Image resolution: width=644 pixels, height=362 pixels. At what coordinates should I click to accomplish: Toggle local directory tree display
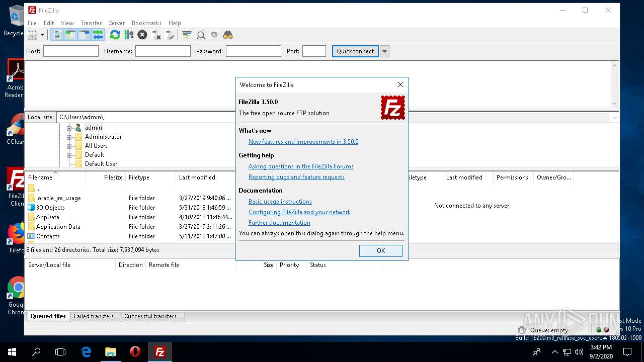coord(70,35)
